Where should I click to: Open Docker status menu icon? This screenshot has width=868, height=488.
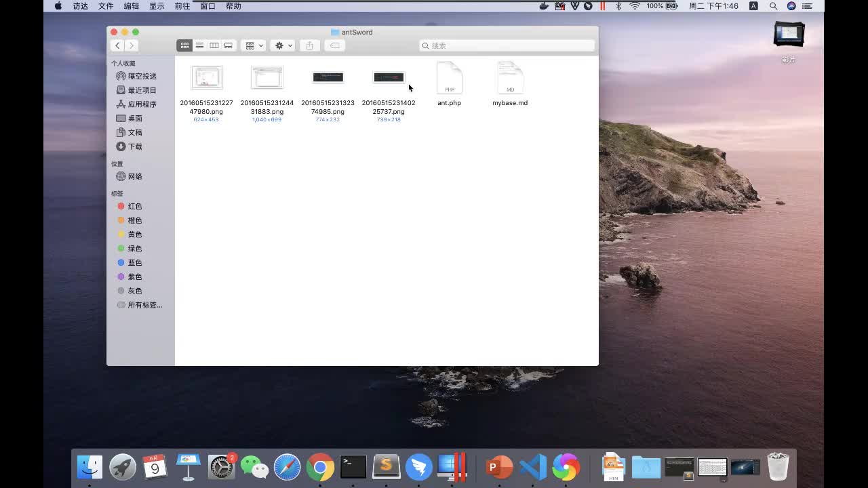545,6
